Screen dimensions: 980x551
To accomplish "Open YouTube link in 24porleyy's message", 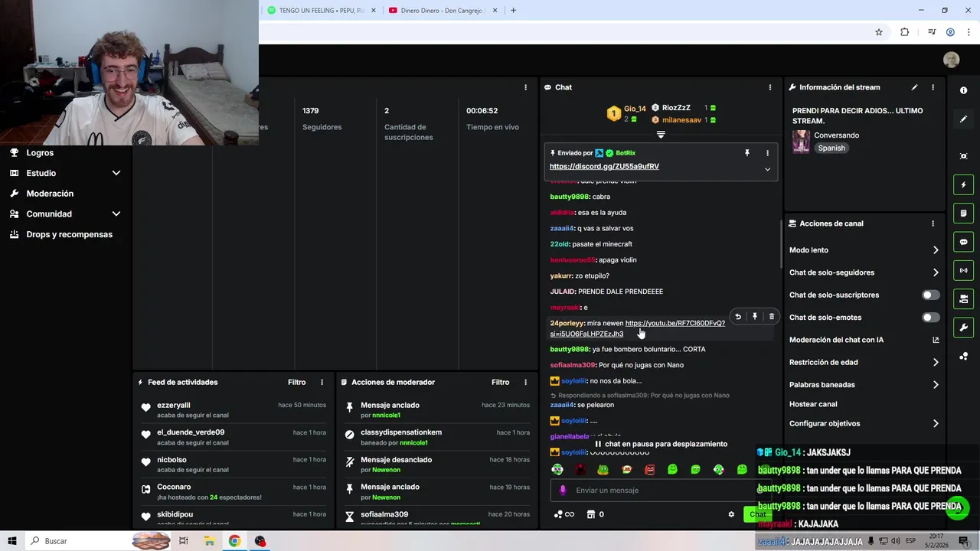I will [637, 328].
